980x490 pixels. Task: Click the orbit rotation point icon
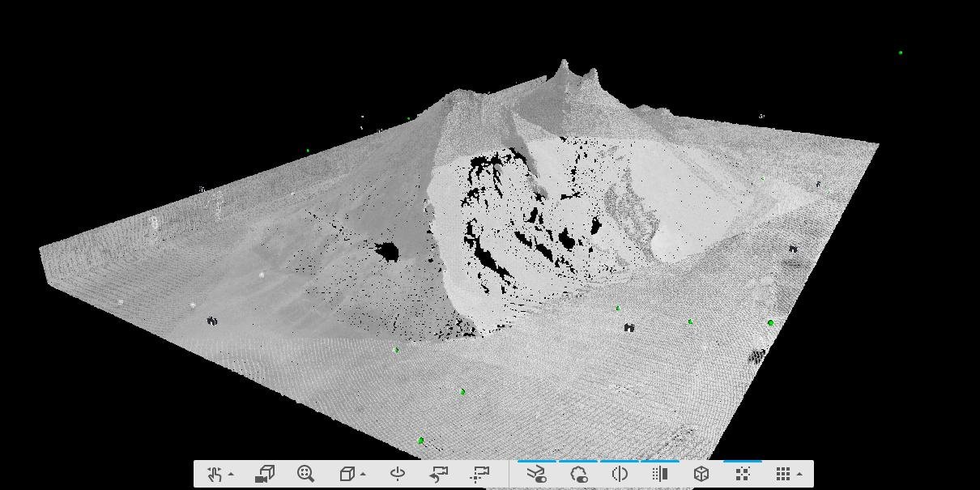click(398, 474)
